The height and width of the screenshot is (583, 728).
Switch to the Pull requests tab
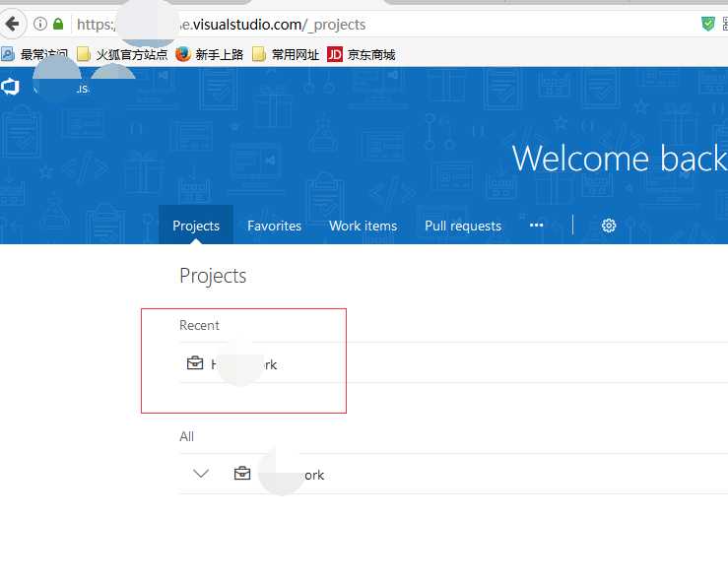[x=463, y=226]
